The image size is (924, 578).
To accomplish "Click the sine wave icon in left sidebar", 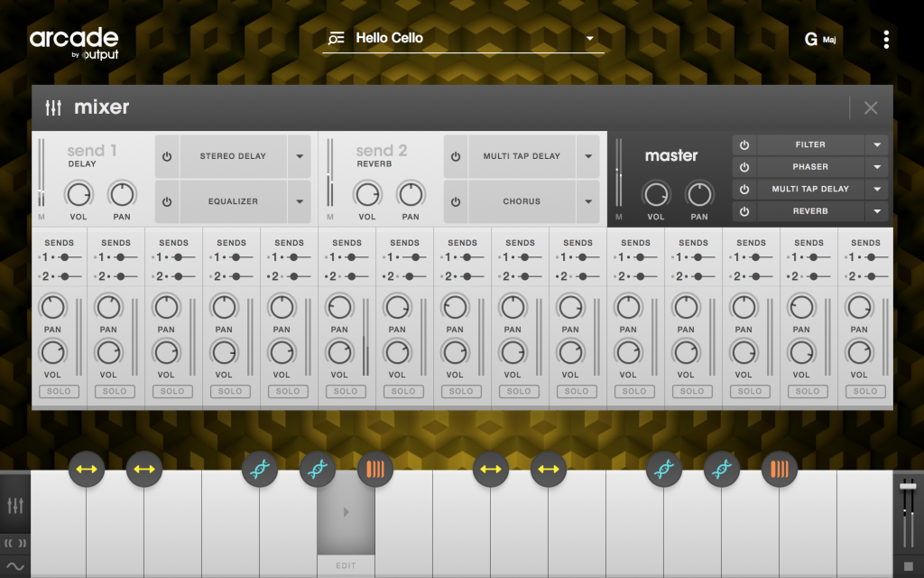I will click(15, 567).
